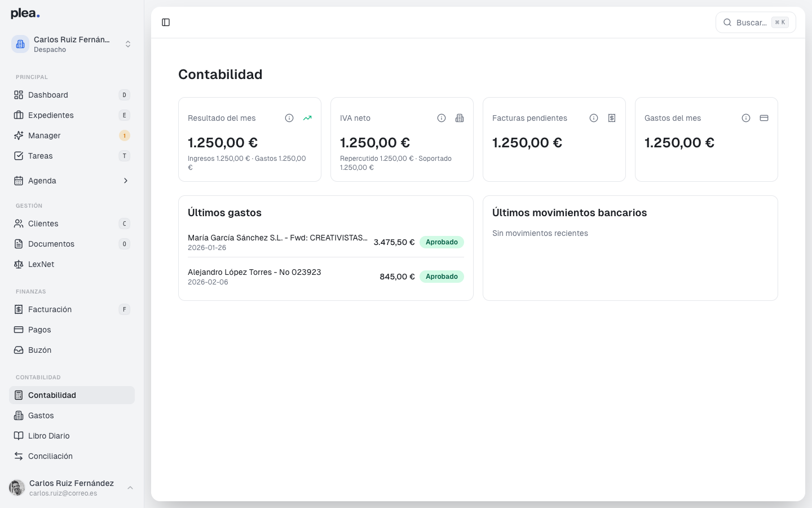The image size is (812, 508).
Task: Open the Buzón inbox icon
Action: (17, 350)
